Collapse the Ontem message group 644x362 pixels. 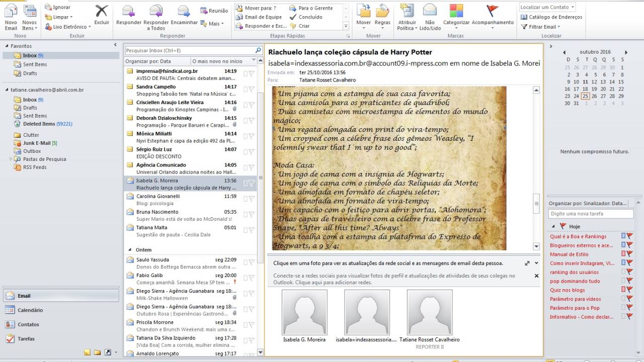(x=130, y=250)
